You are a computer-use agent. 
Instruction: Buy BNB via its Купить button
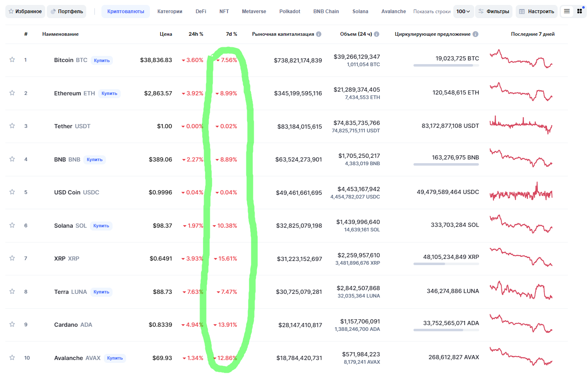[94, 159]
